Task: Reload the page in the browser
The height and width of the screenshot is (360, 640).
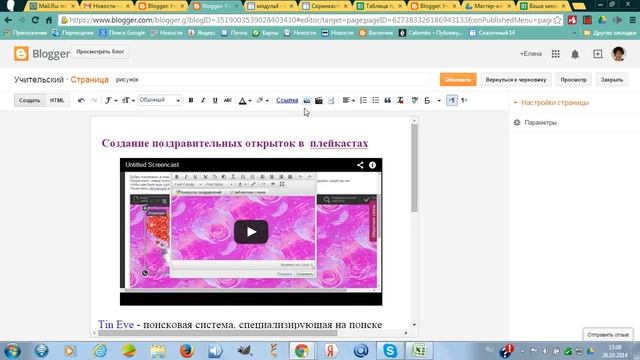Action: point(35,20)
